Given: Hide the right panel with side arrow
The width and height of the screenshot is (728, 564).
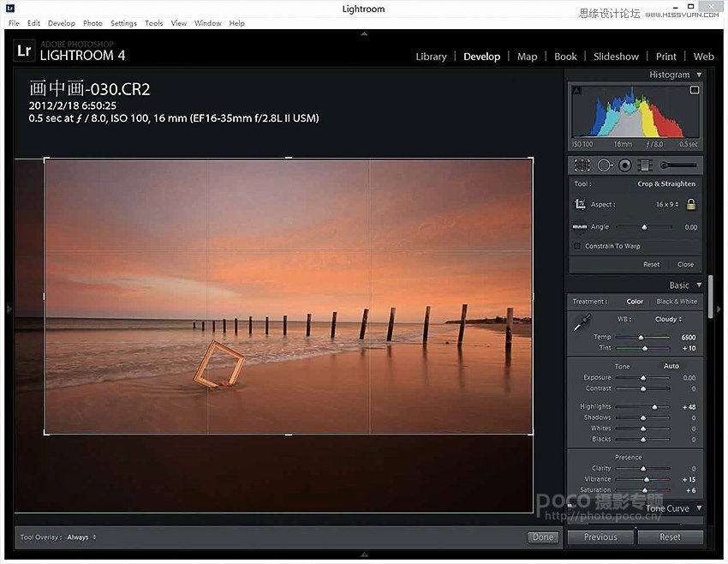Looking at the screenshot, I should pos(719,309).
